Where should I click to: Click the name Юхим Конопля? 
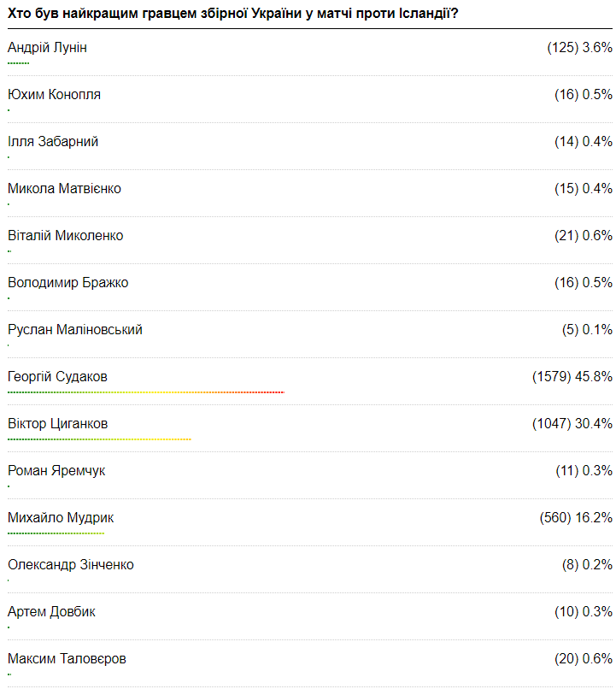(x=54, y=95)
